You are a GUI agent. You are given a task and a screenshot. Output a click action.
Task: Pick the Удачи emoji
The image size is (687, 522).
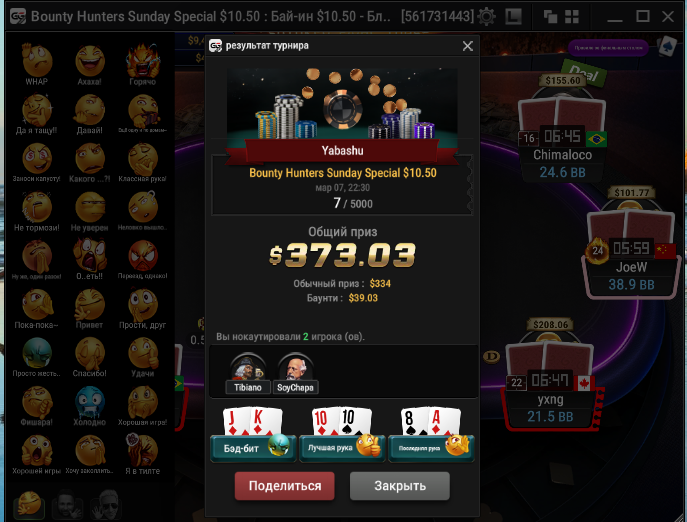click(143, 357)
